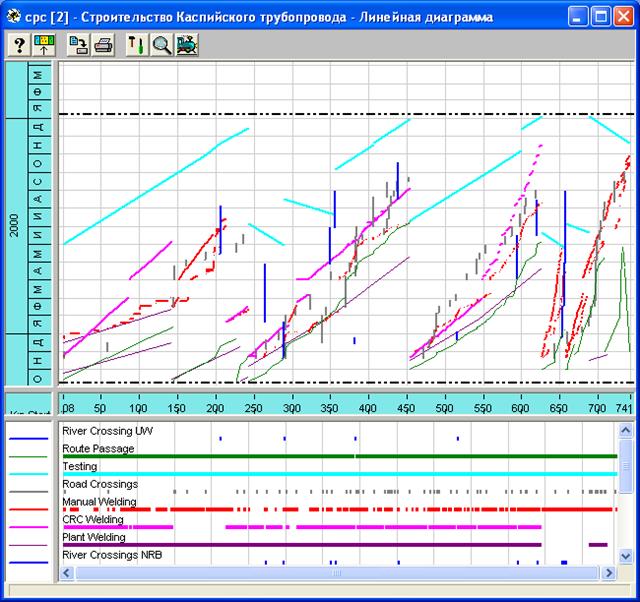This screenshot has height=602, width=640.
Task: Click the Road Crossings row label
Action: pyautogui.click(x=100, y=484)
